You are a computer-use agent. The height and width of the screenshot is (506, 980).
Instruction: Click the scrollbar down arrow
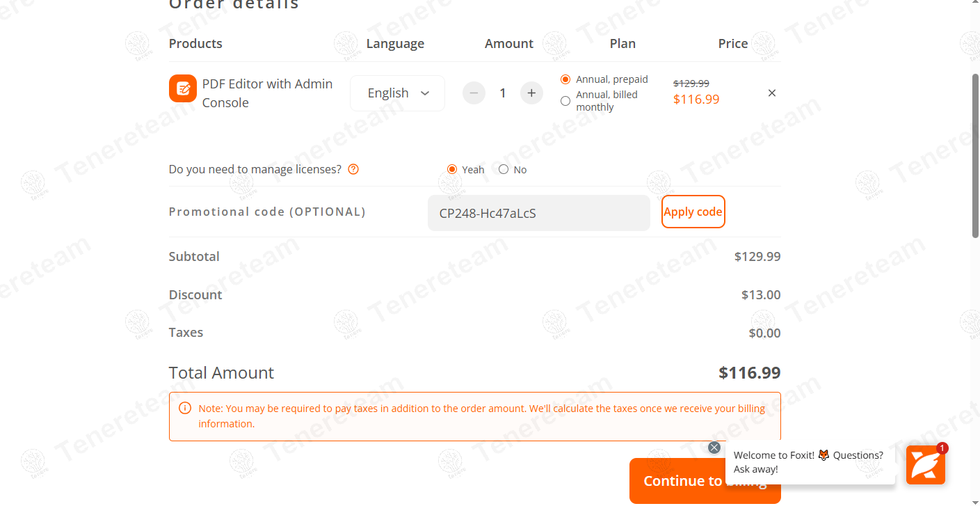pos(975,500)
